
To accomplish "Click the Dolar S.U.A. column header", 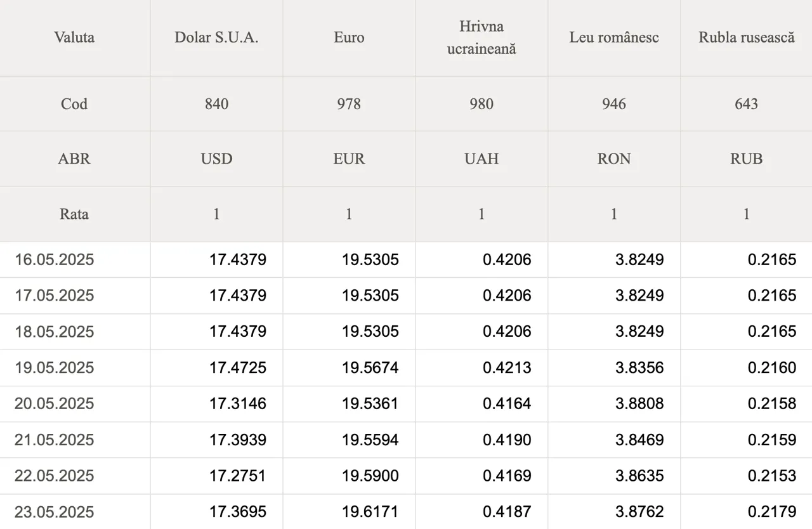I will 216,37.
